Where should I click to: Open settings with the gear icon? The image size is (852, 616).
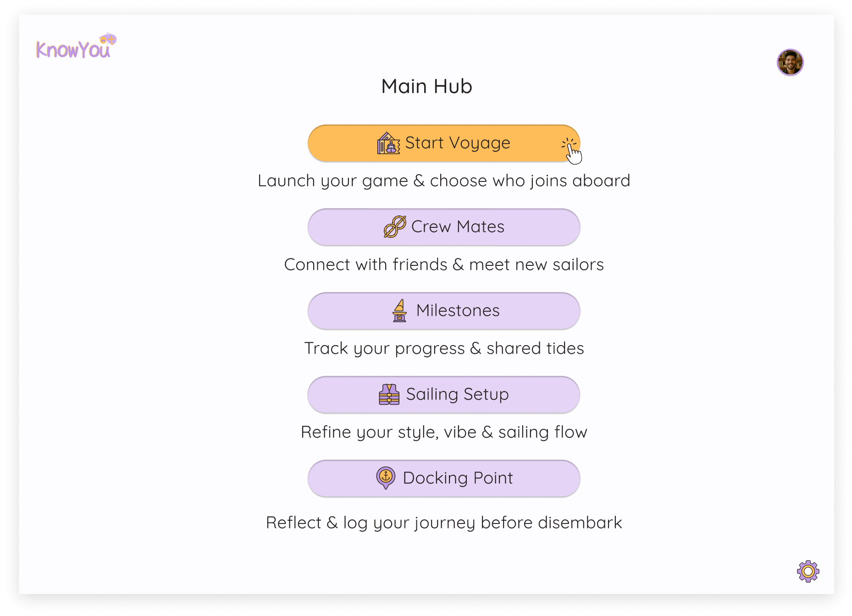(808, 571)
